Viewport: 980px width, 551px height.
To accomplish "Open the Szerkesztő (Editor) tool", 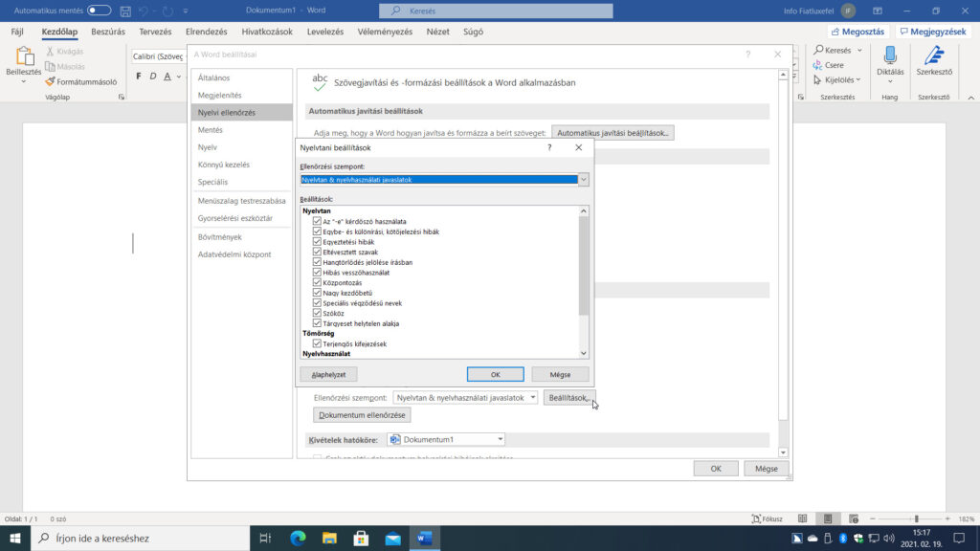I will click(x=934, y=60).
